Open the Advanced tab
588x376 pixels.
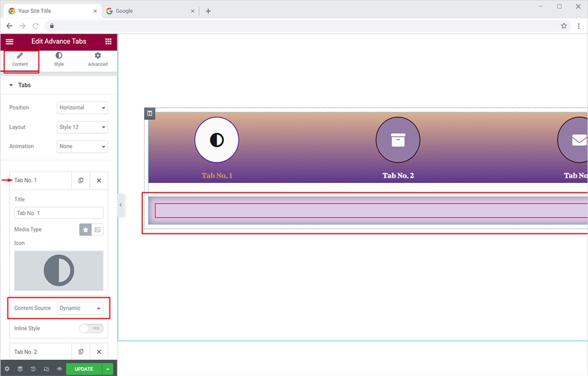tap(98, 59)
